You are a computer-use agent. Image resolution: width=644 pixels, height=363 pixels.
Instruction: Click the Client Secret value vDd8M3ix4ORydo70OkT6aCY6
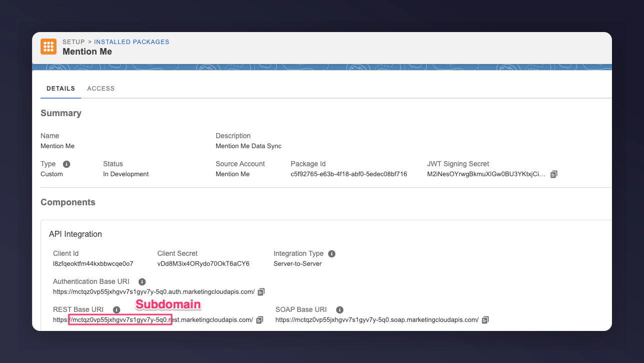pyautogui.click(x=204, y=264)
